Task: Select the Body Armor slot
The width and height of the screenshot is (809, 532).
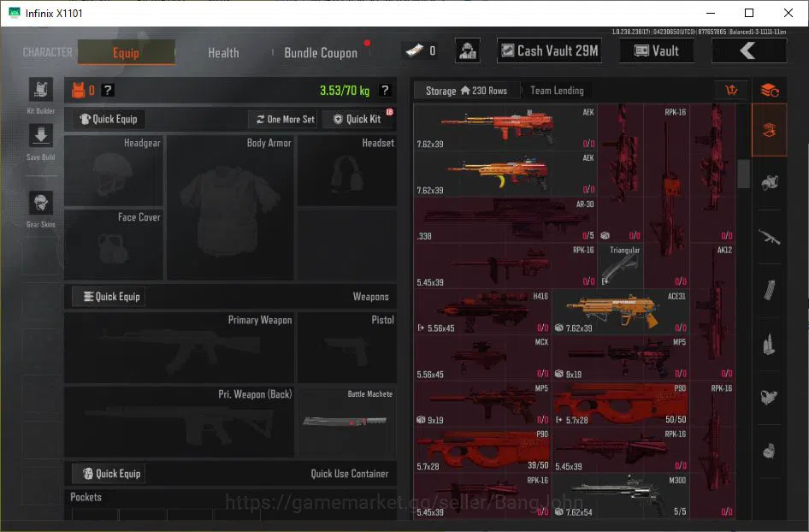Action: coord(230,208)
